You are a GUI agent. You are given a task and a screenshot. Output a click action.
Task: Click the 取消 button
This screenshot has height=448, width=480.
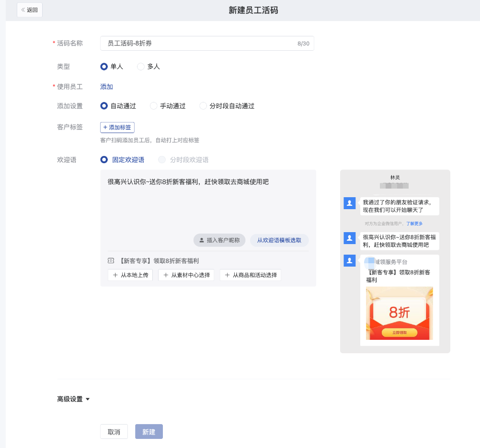click(114, 431)
